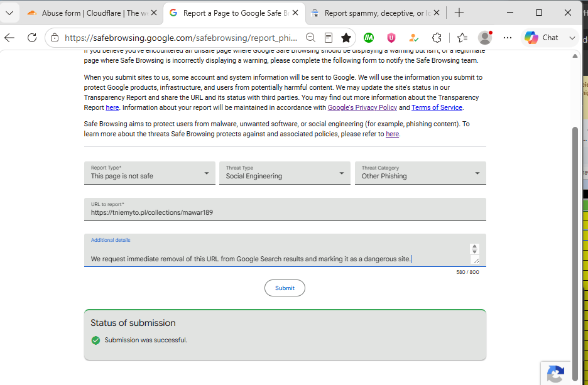Viewport: 588px width, 385px height.
Task: Click the zoom out magnifier icon
Action: pyautogui.click(x=310, y=38)
